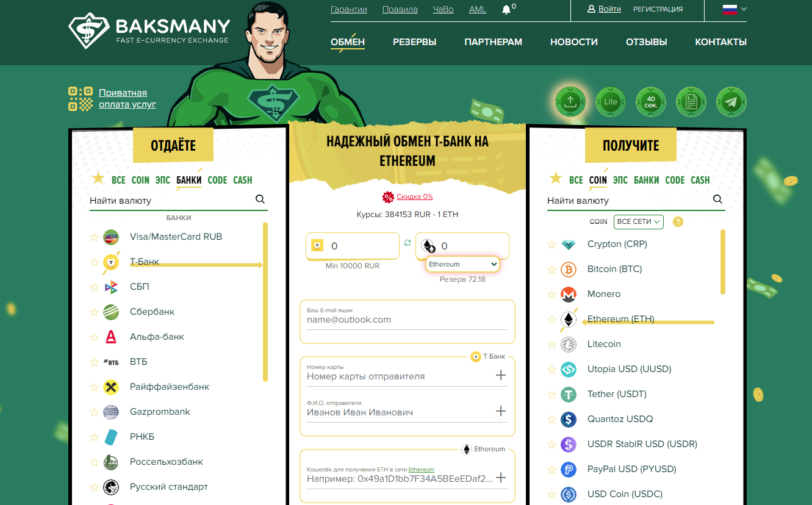Open Telegram round button
812x505 pixels.
(x=731, y=102)
